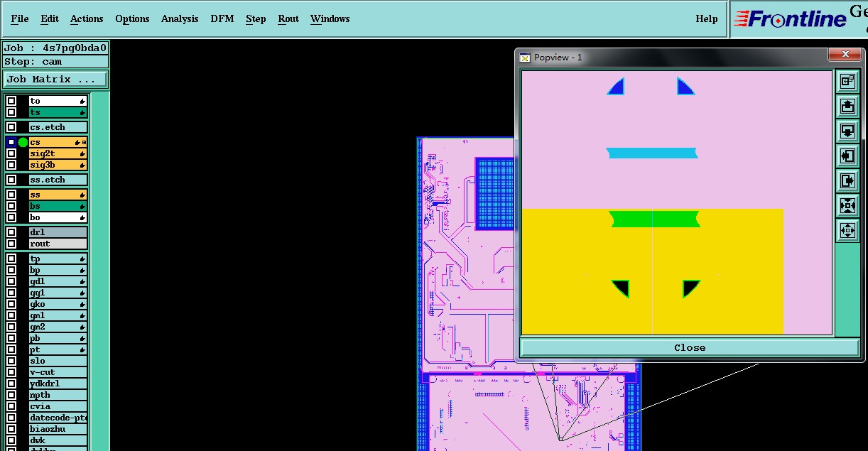Click the Popview window title icon
The height and width of the screenshot is (451, 868).
click(525, 58)
